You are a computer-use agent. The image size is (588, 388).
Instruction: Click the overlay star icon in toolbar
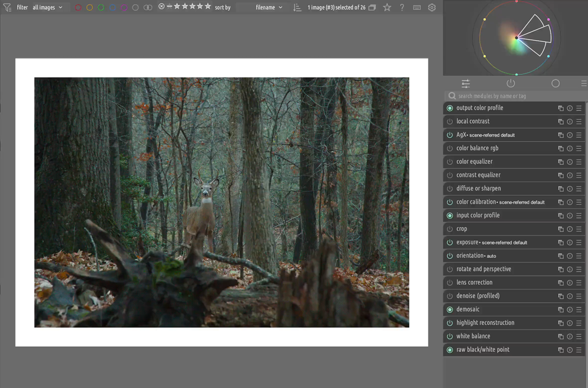coord(387,7)
